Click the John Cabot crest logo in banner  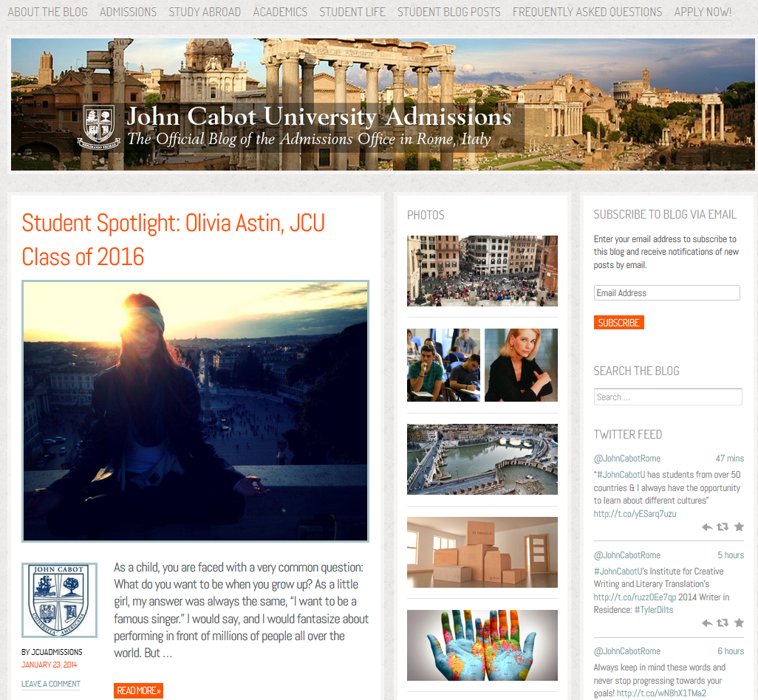pyautogui.click(x=99, y=128)
